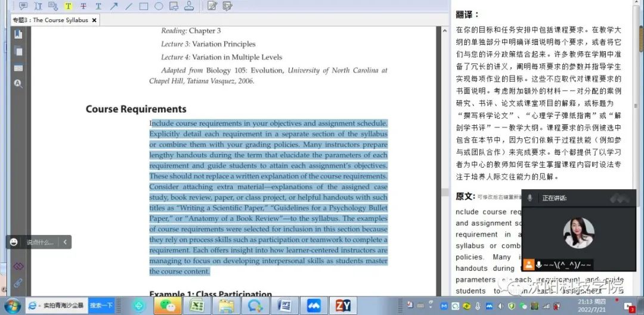The width and height of the screenshot is (644, 315).
Task: Click the blue 搜索一下 search button
Action: click(x=101, y=305)
